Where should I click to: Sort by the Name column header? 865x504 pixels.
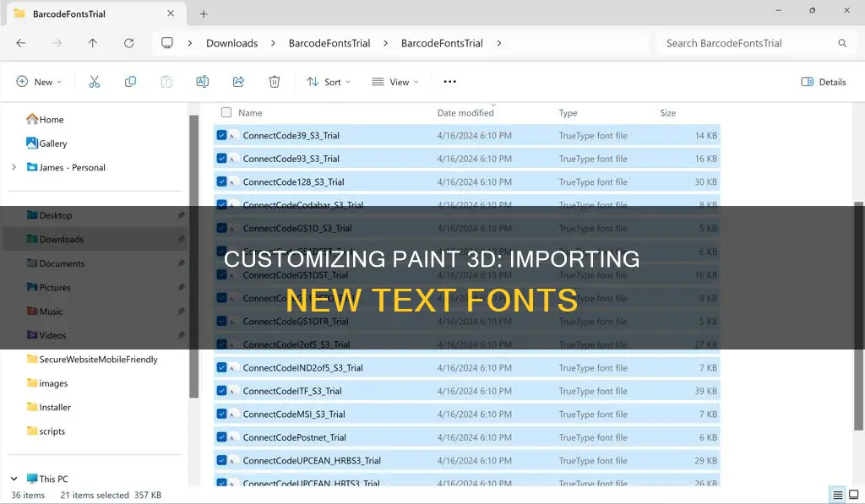(250, 112)
